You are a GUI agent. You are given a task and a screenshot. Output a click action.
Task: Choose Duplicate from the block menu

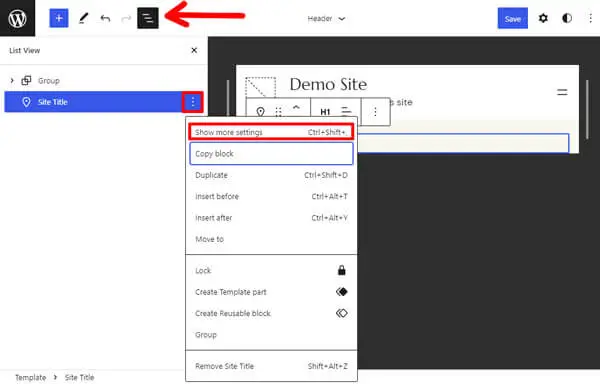click(x=271, y=175)
